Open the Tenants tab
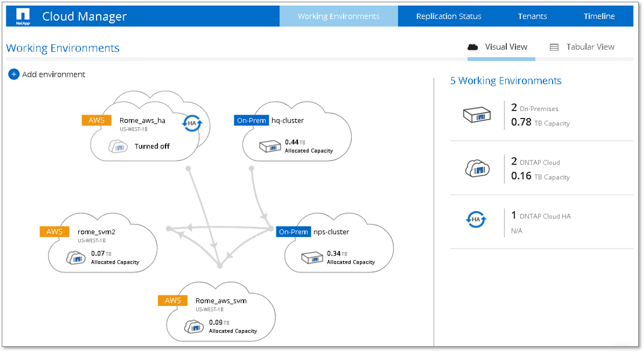The image size is (644, 352). point(532,16)
